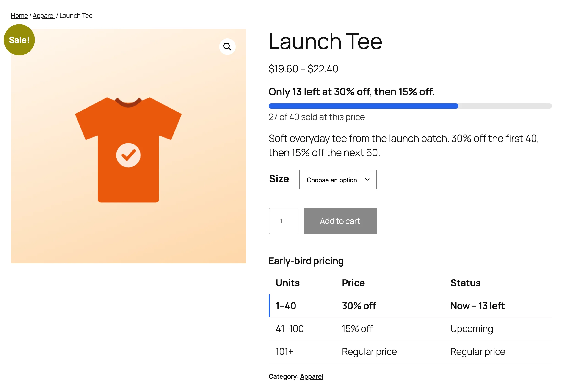This screenshot has height=392, width=563.
Task: Click the 'Upcoming' status cell
Action: tap(471, 329)
